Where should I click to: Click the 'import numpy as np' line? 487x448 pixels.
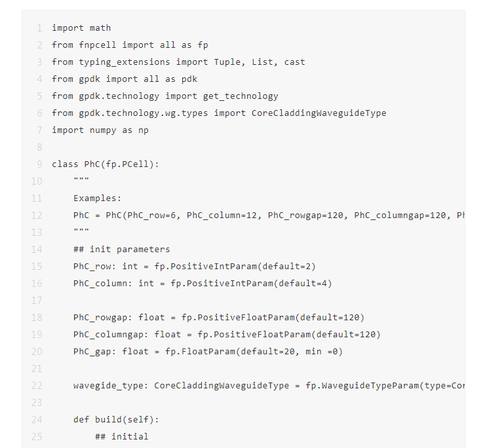(x=100, y=130)
